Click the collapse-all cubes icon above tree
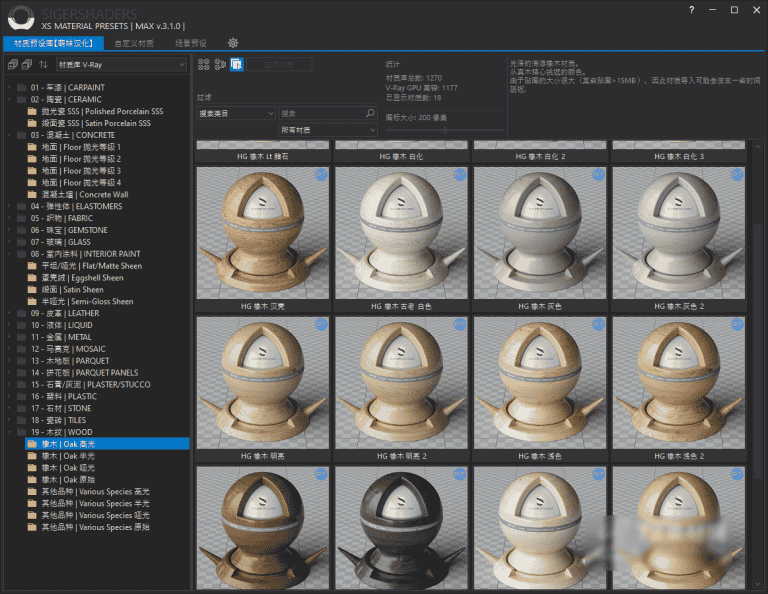Image resolution: width=768 pixels, height=594 pixels. [x=27, y=65]
